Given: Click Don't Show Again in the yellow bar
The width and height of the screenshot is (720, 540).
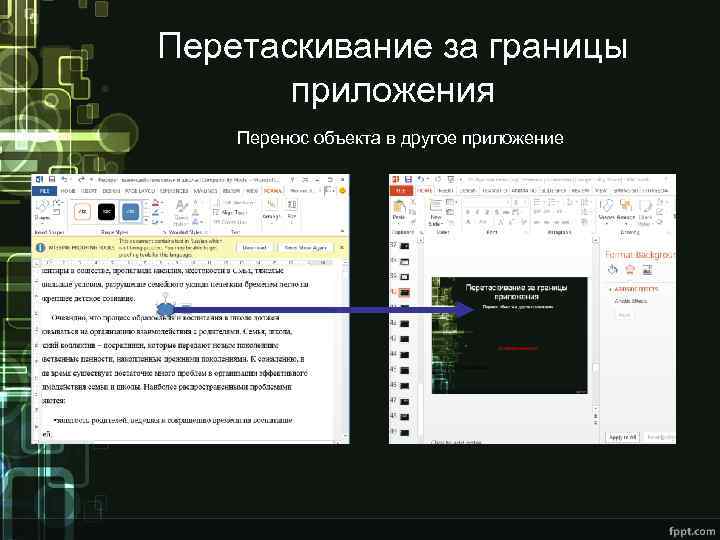Looking at the screenshot, I should click(x=305, y=248).
